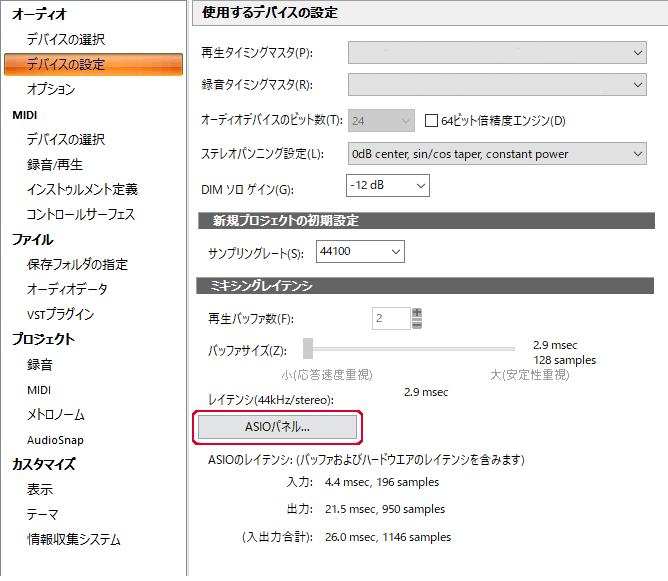Expand 録音タイミングマスタ dropdown
Image resolution: width=668 pixels, height=581 pixels.
497,85
